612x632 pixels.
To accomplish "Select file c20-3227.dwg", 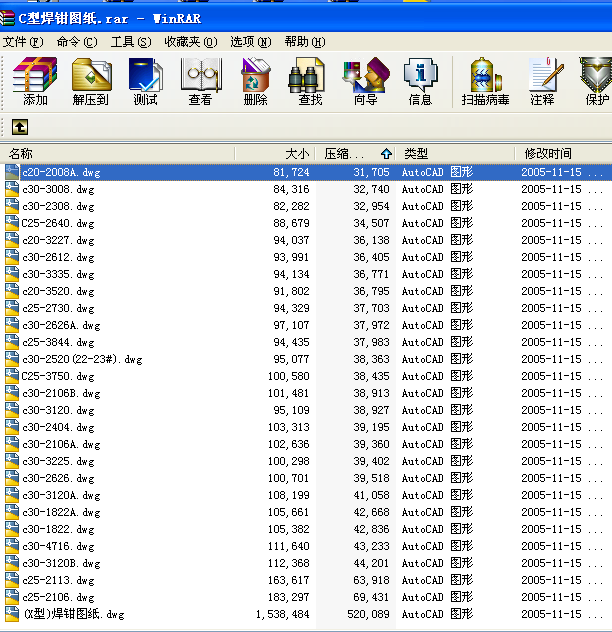I will pyautogui.click(x=58, y=240).
